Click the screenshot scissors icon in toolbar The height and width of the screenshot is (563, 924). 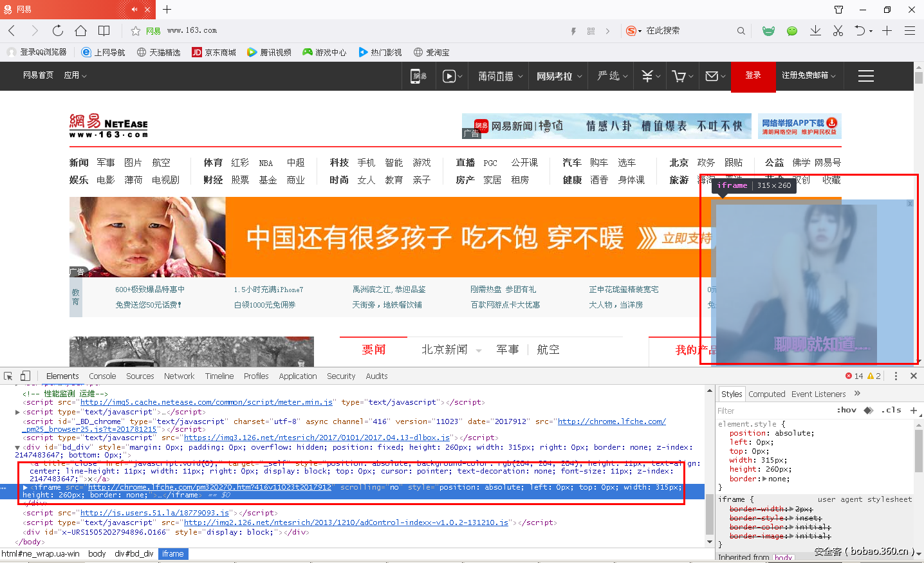tap(838, 30)
